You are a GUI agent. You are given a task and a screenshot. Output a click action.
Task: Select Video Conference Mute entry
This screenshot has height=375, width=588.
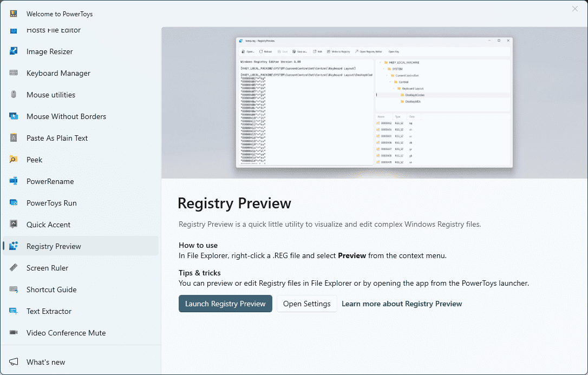[80, 333]
